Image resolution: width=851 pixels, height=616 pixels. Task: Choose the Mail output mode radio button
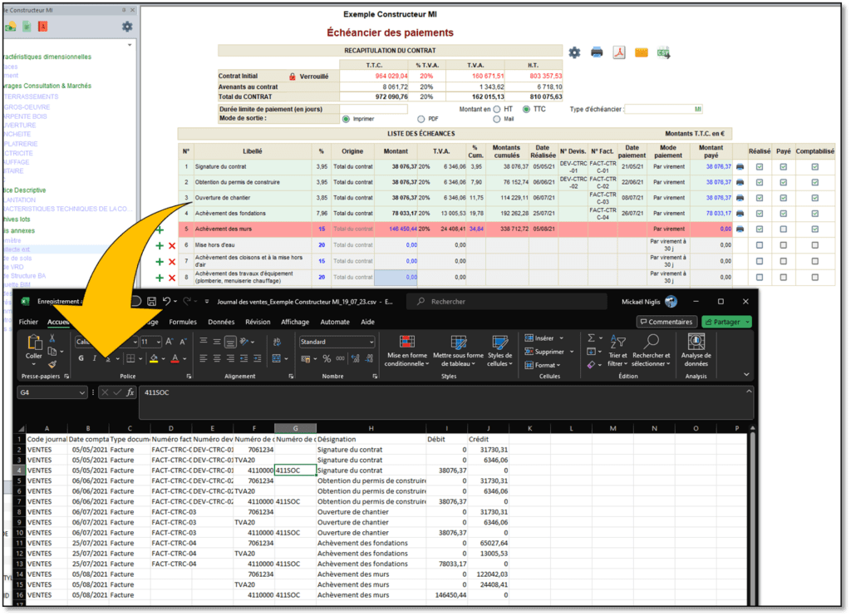[497, 119]
